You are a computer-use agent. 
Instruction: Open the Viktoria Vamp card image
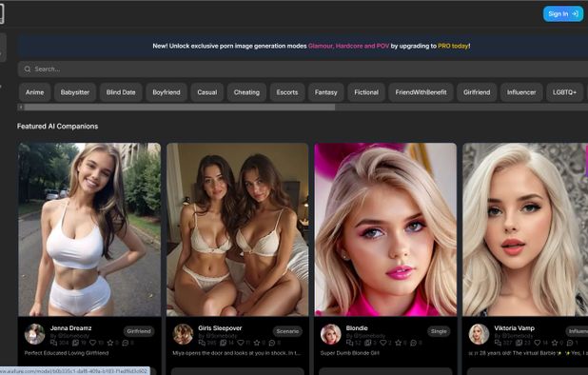click(525, 229)
